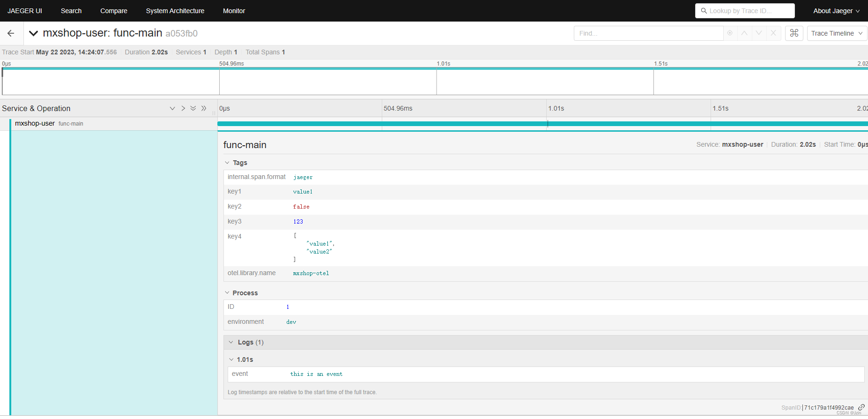Image resolution: width=868 pixels, height=419 pixels.
Task: Click the 'Total Spans 1' summary
Action: 265,52
